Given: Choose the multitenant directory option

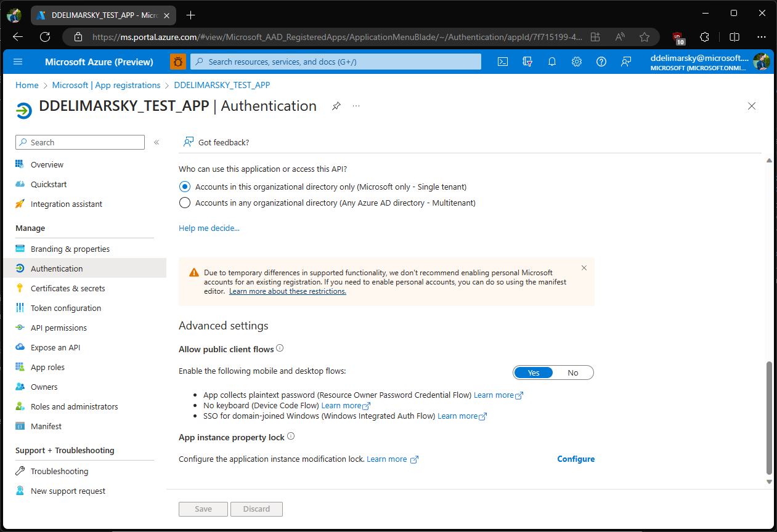Looking at the screenshot, I should point(185,203).
